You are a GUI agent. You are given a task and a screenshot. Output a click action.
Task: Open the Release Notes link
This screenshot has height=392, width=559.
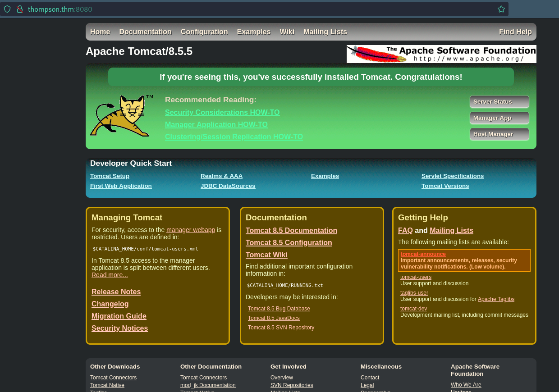(116, 292)
